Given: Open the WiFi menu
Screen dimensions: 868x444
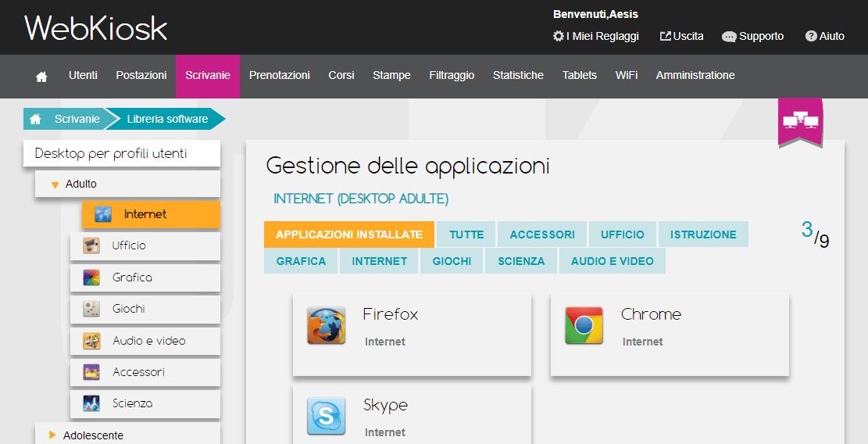Looking at the screenshot, I should click(x=626, y=75).
